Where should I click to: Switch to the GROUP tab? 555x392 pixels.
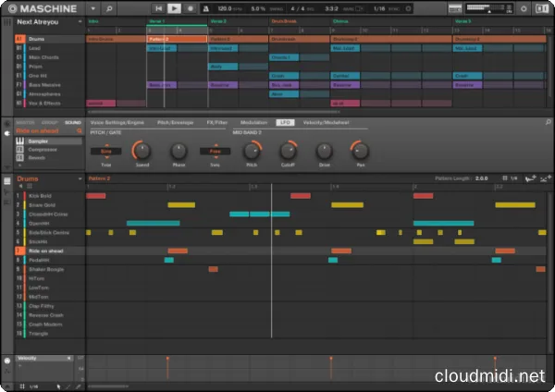[50, 122]
